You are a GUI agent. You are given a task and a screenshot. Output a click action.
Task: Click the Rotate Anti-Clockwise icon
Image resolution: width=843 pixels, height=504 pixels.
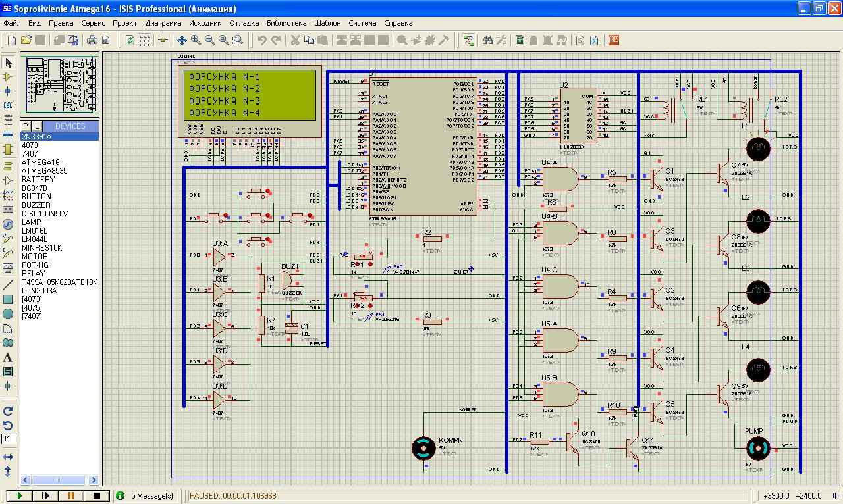8,426
